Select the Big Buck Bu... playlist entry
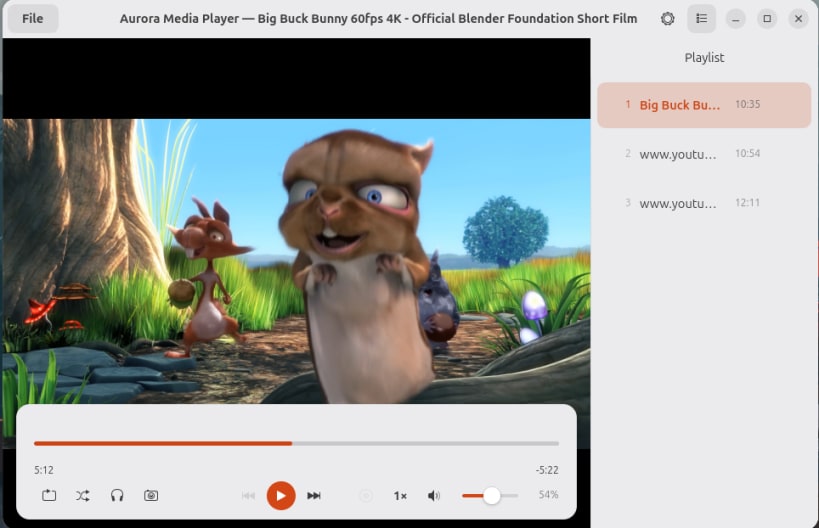The height and width of the screenshot is (528, 819). tap(704, 105)
